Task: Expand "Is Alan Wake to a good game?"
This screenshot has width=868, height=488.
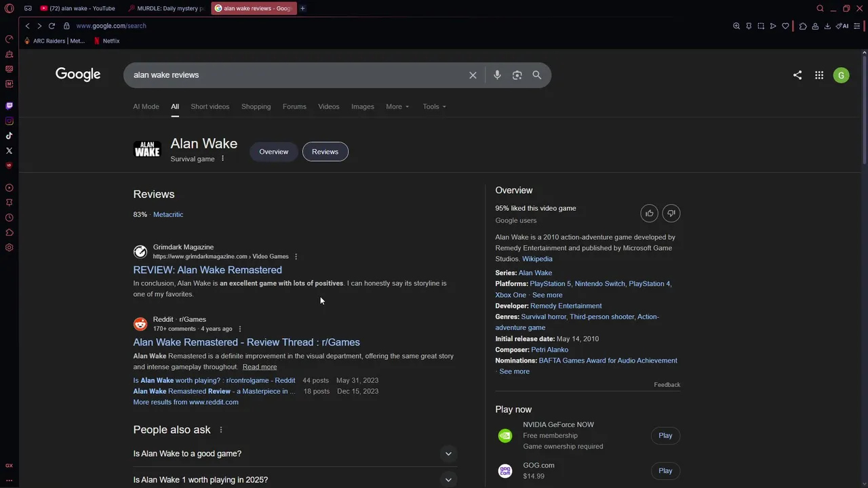Action: 295,453
